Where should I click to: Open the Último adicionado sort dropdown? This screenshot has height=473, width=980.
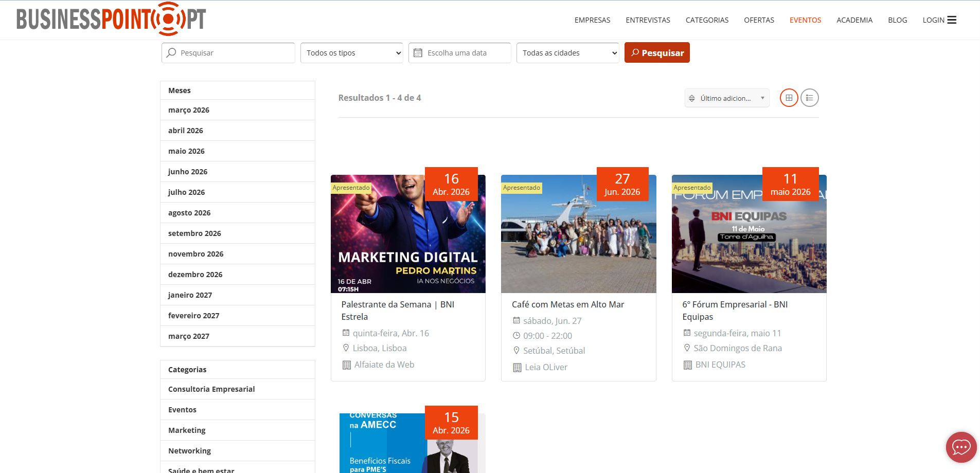726,98
